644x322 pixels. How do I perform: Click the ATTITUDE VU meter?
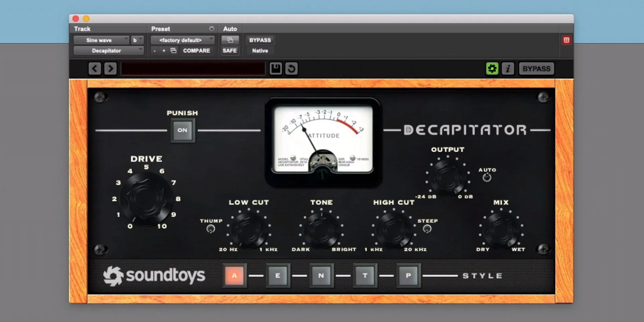pos(323,142)
